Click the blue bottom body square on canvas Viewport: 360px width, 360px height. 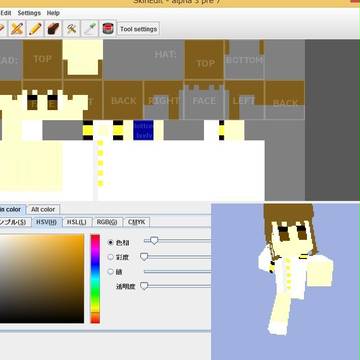pyautogui.click(x=143, y=130)
